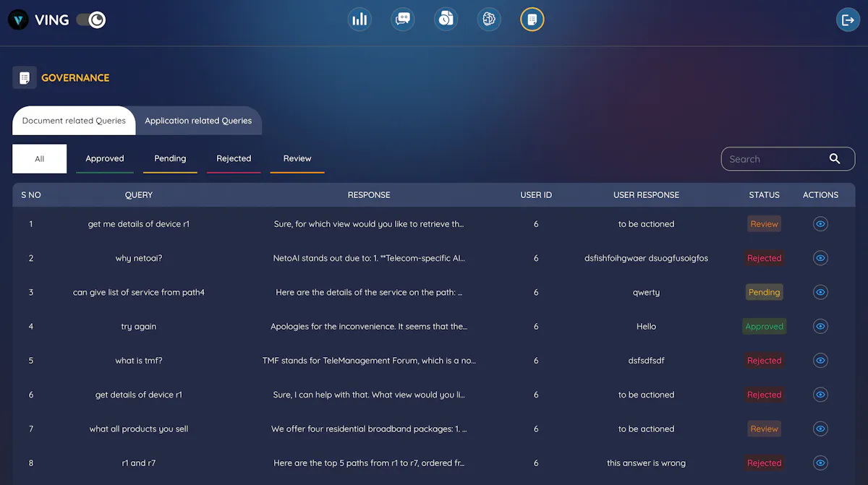Open the chatbot conversation icon
Screen dimensions: 868x485
coord(403,20)
